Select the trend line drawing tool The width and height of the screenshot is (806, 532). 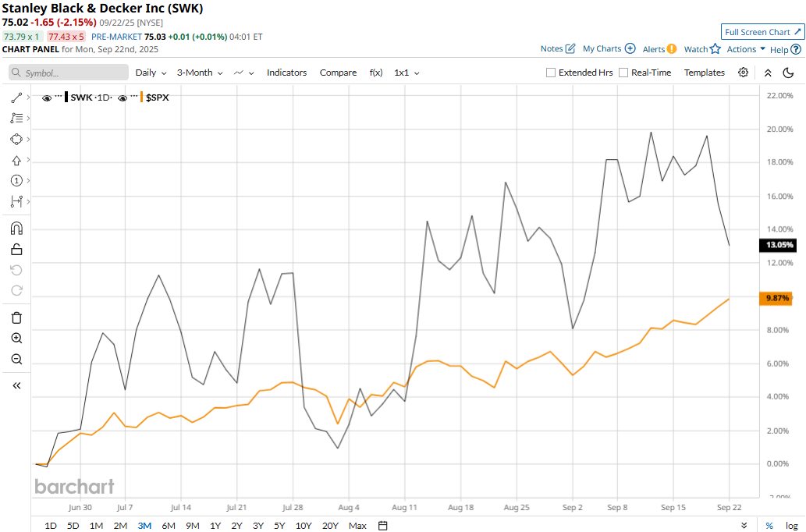tap(16, 98)
